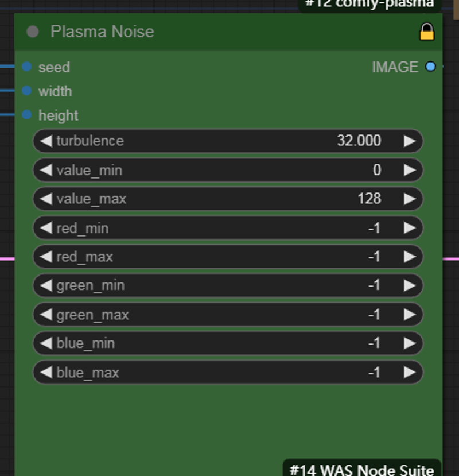The width and height of the screenshot is (459, 476).
Task: Click the width input connector dot
Action: [27, 91]
